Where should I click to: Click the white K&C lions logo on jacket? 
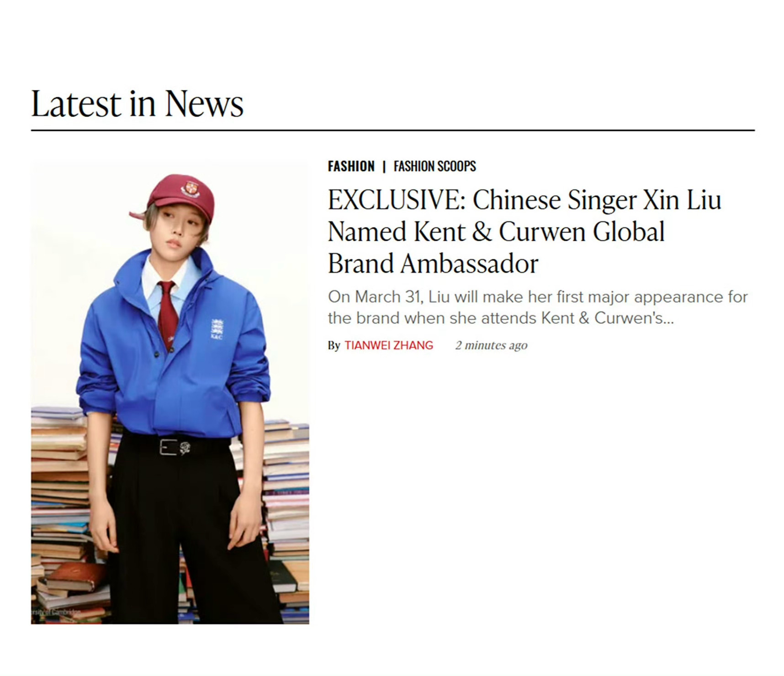tap(217, 328)
